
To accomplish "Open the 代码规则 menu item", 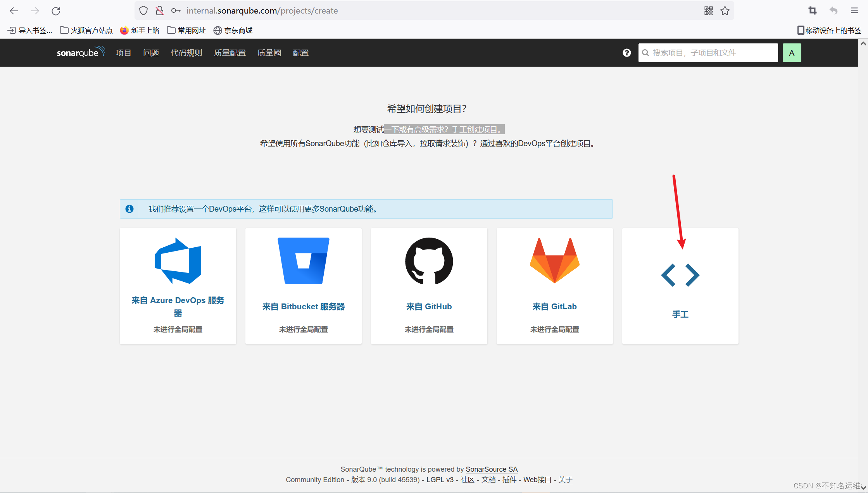I will point(186,52).
